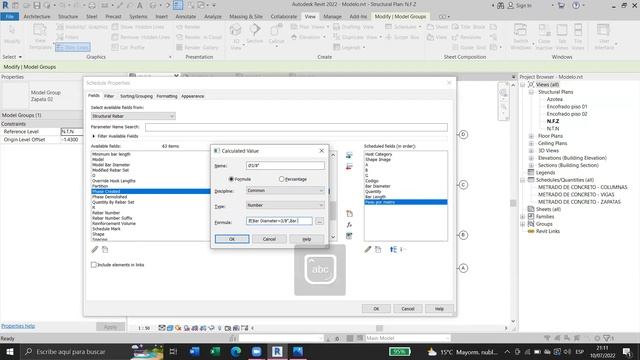The height and width of the screenshot is (360, 640).
Task: Click Cancel in the Schedule Properties dialog
Action: (408, 309)
